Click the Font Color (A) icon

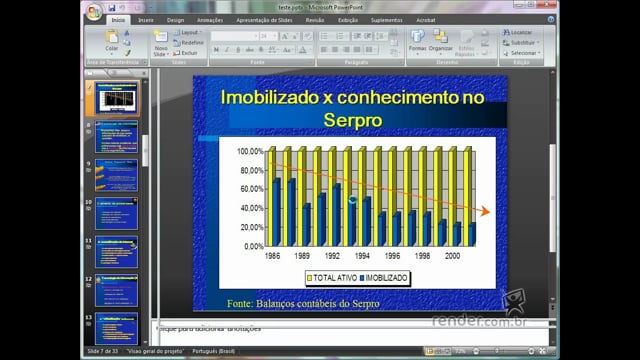pos(302,50)
